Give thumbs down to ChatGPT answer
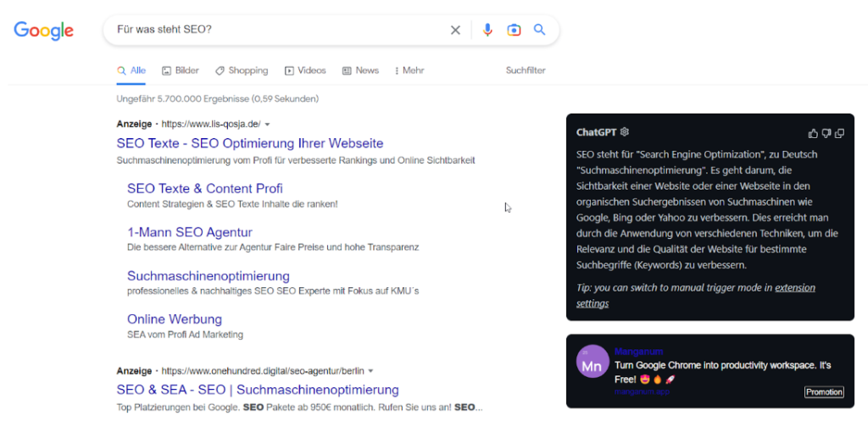This screenshot has width=868, height=427. (x=826, y=133)
